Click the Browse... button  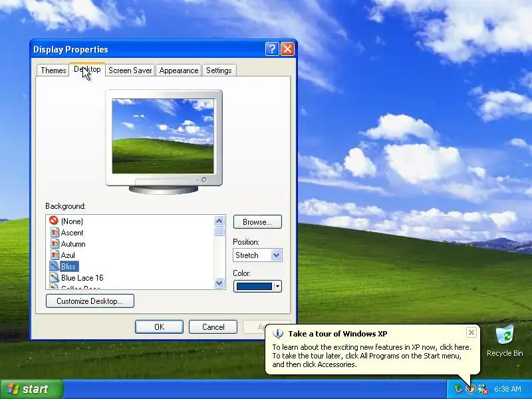(257, 222)
